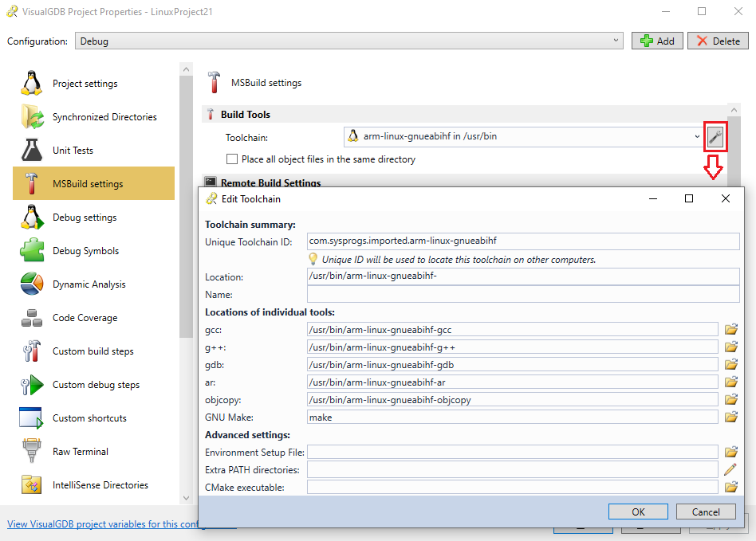
Task: Click the Custom debug steps play icon
Action: coord(32,384)
